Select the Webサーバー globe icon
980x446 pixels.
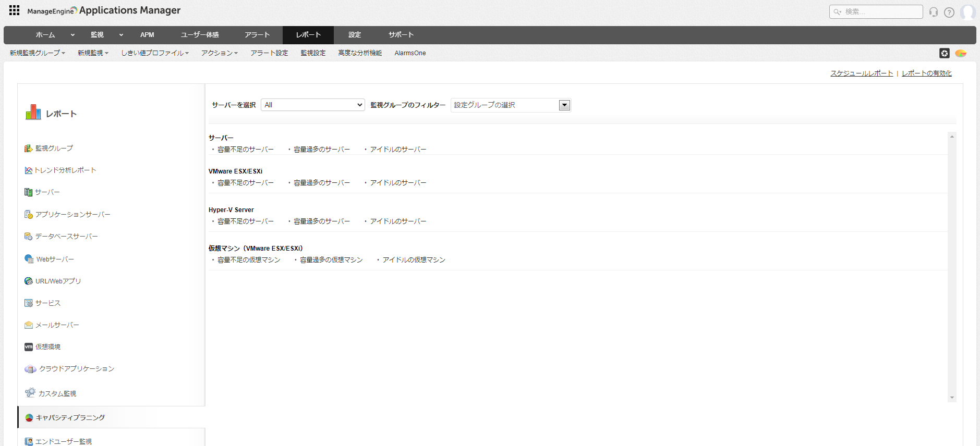click(29, 259)
